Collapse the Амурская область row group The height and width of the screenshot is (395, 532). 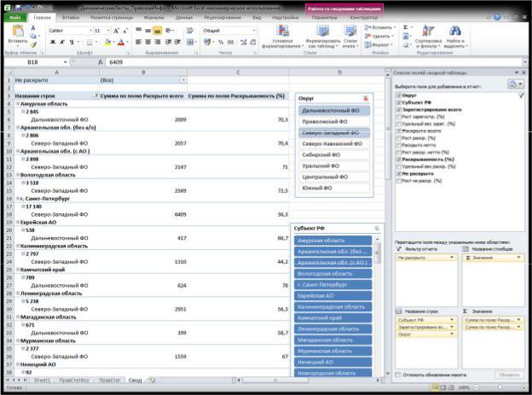click(x=18, y=103)
